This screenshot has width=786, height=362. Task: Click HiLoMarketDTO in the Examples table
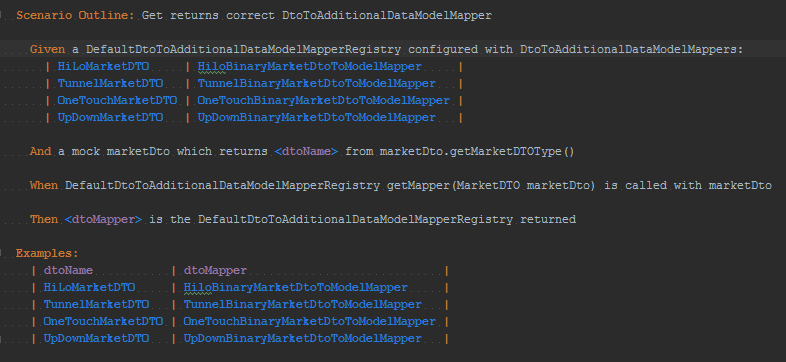coord(89,288)
